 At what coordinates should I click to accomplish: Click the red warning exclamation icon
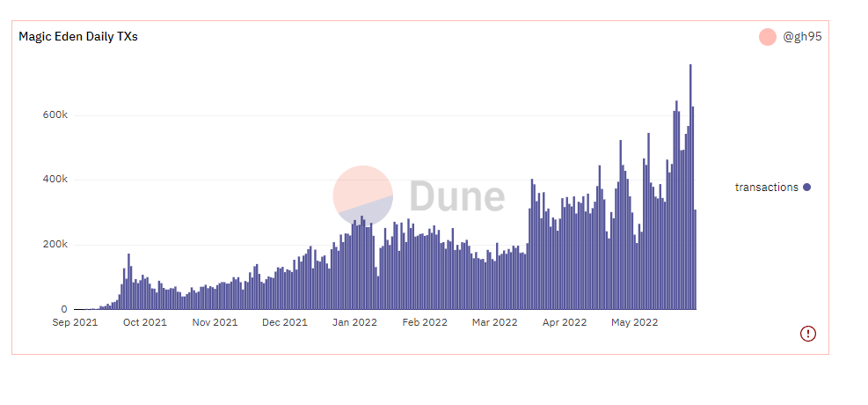coord(807,334)
